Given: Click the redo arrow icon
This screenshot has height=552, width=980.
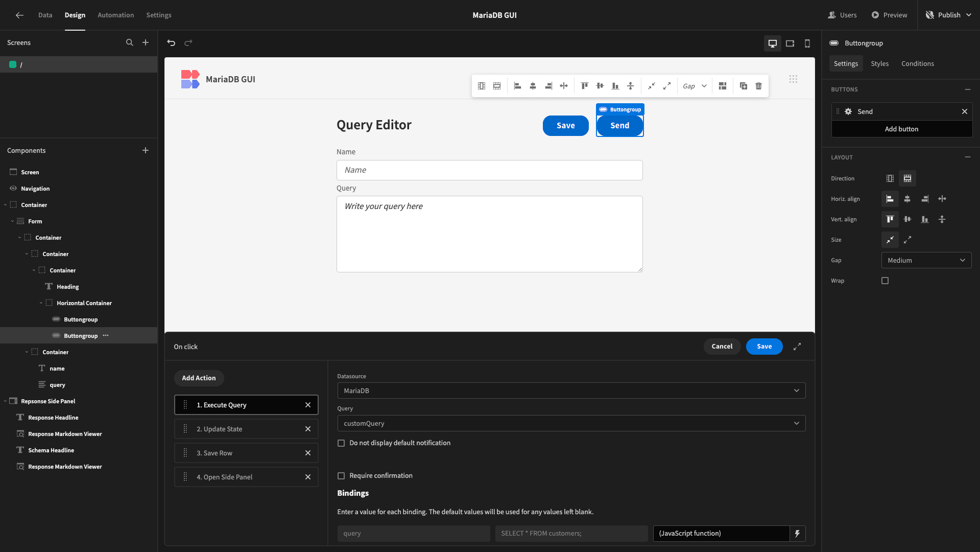Looking at the screenshot, I should pyautogui.click(x=188, y=43).
